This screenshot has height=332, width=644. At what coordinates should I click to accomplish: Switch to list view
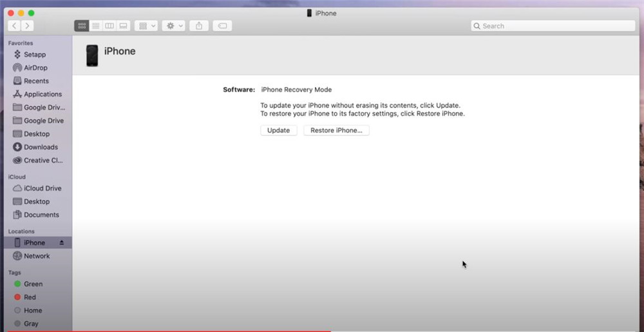click(96, 26)
